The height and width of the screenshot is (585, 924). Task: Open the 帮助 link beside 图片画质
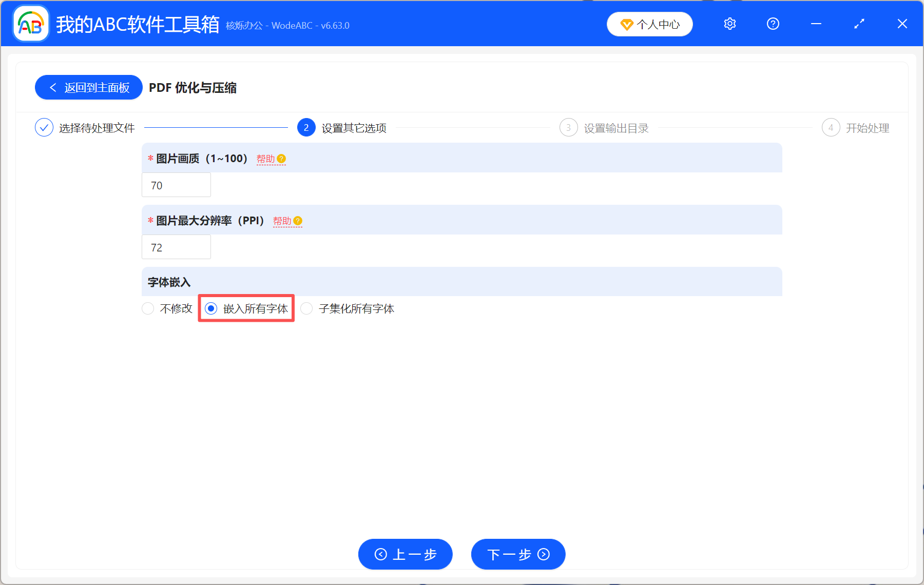265,159
